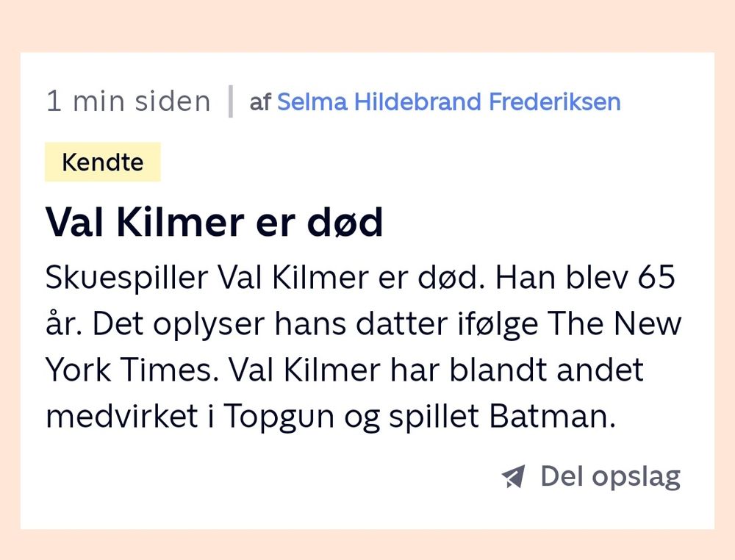Click the word død in the headline

pos(345,222)
